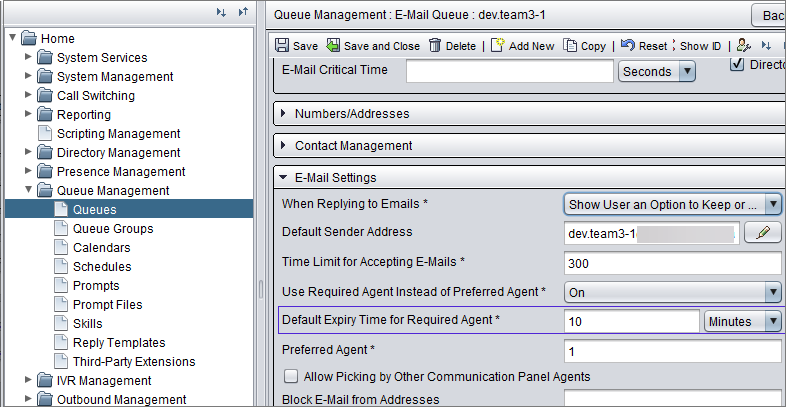Toggle the Directo checkbox at top right
This screenshot has width=786, height=407.
(737, 65)
